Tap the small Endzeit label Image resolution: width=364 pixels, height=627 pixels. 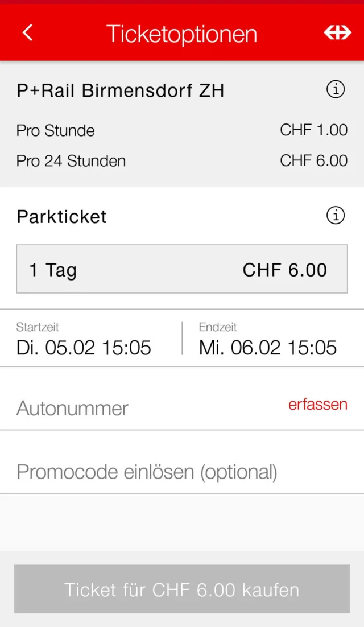coord(218,327)
